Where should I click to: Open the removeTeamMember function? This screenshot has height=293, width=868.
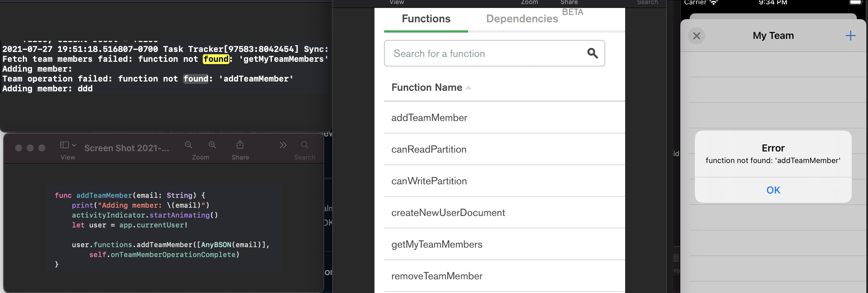[436, 276]
